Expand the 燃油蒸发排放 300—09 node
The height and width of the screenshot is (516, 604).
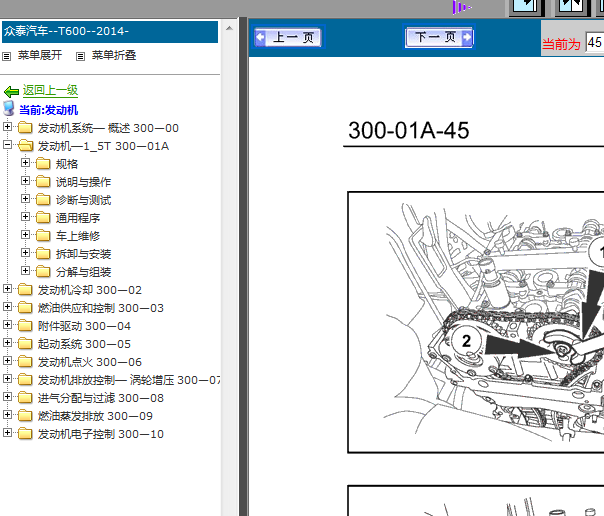(x=7, y=414)
